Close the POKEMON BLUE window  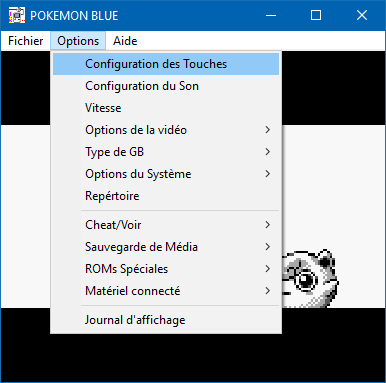click(x=362, y=15)
